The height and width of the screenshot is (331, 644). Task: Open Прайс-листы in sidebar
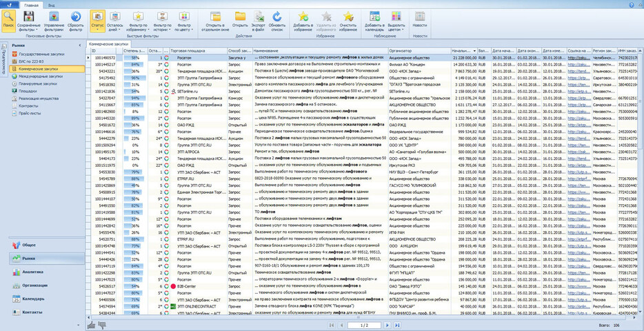coord(29,113)
